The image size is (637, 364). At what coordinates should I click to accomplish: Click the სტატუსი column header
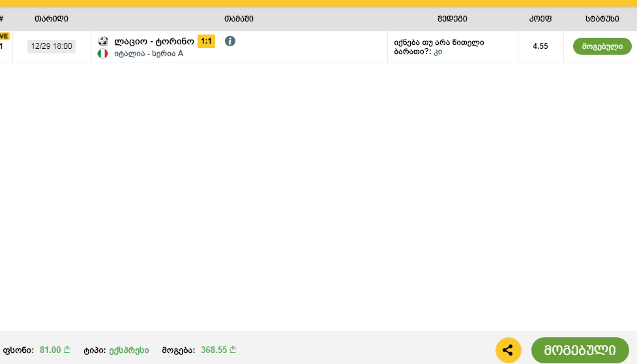[x=602, y=19]
